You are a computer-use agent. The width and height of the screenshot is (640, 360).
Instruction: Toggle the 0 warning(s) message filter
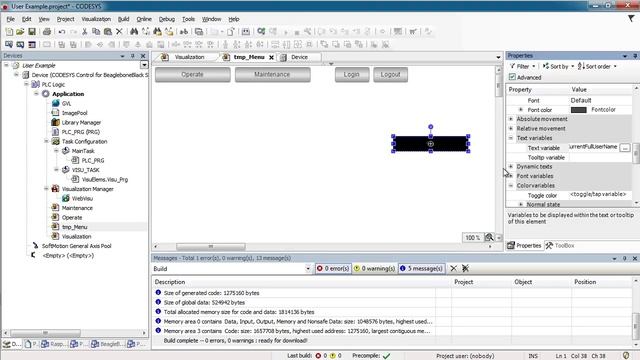pos(374,269)
